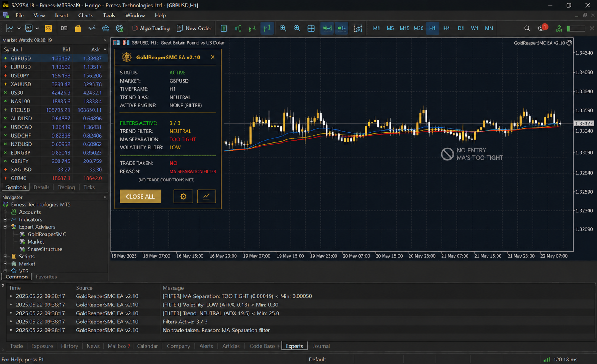This screenshot has width=597, height=364.
Task: Select the MN timeframe button
Action: 489,28
